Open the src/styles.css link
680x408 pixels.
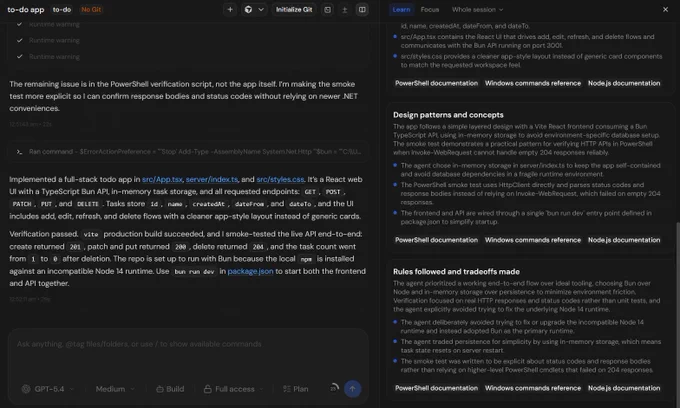[x=280, y=180]
